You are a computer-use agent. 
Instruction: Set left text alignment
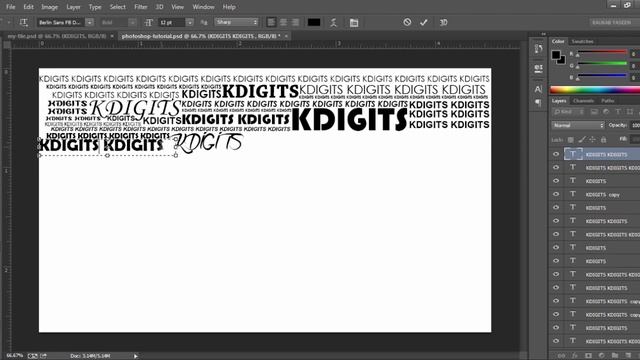tap(271, 22)
